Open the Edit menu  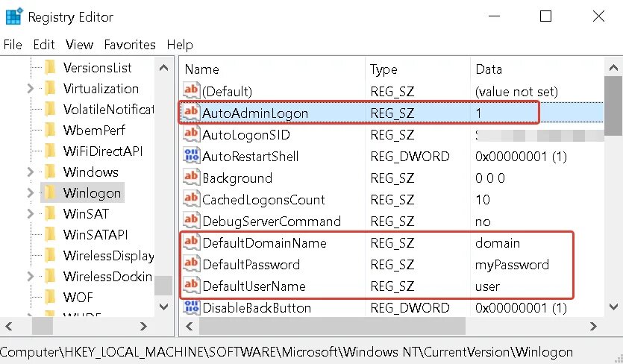pyautogui.click(x=44, y=45)
